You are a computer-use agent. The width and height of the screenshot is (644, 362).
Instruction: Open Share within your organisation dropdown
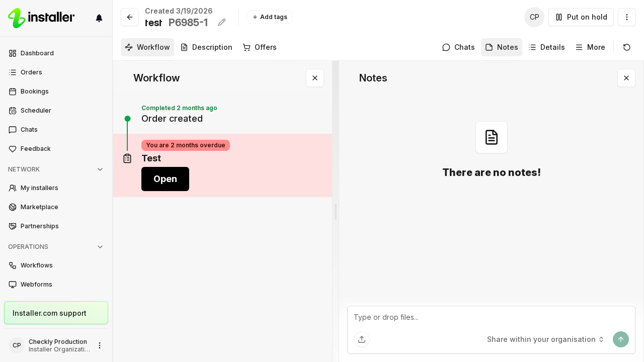[545, 339]
